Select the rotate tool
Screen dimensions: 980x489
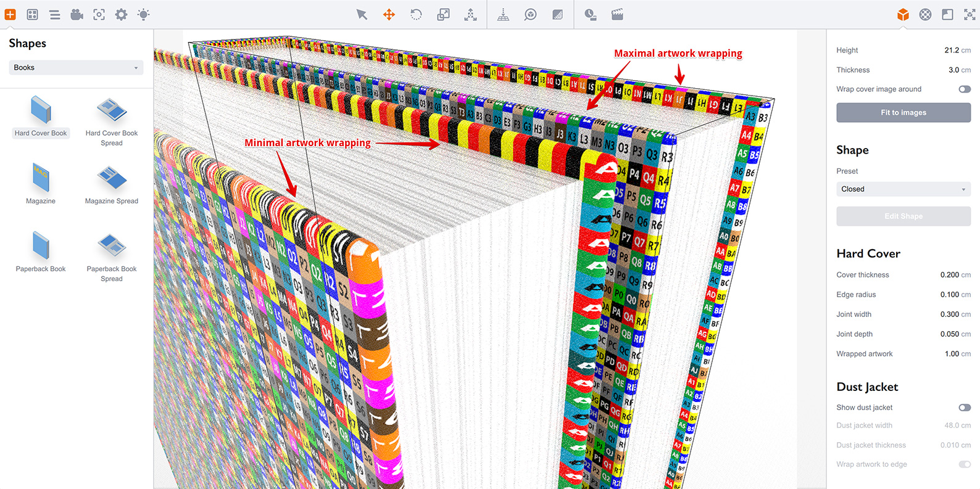417,14
